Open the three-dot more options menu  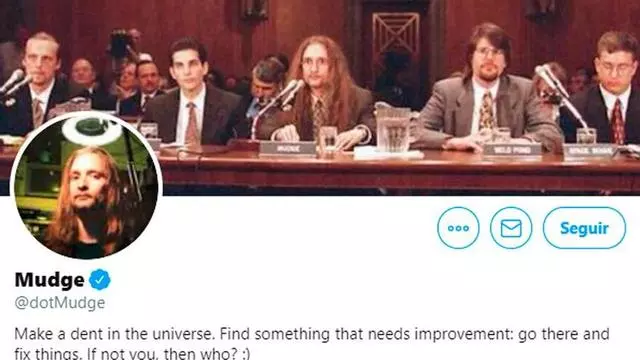tap(458, 228)
